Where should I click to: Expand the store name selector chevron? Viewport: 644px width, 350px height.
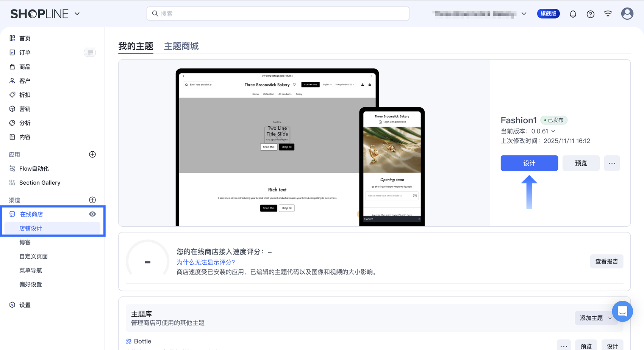524,14
